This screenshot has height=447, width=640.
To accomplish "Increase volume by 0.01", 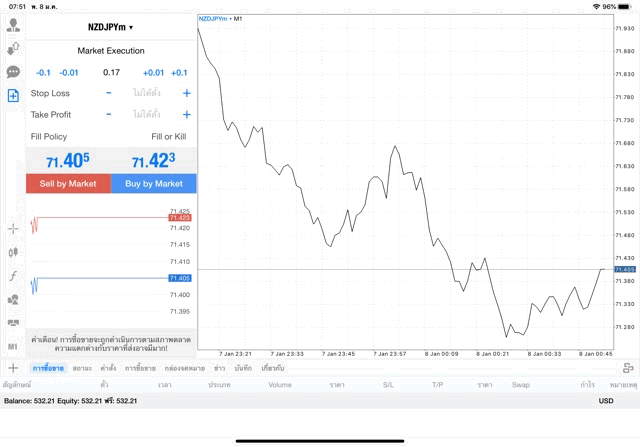I will pyautogui.click(x=153, y=72).
